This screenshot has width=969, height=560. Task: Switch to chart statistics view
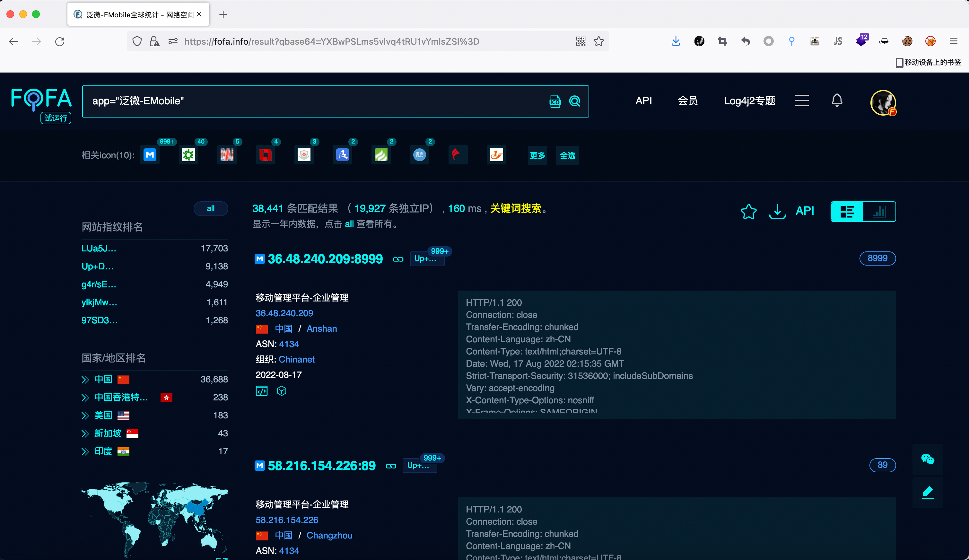pos(879,211)
